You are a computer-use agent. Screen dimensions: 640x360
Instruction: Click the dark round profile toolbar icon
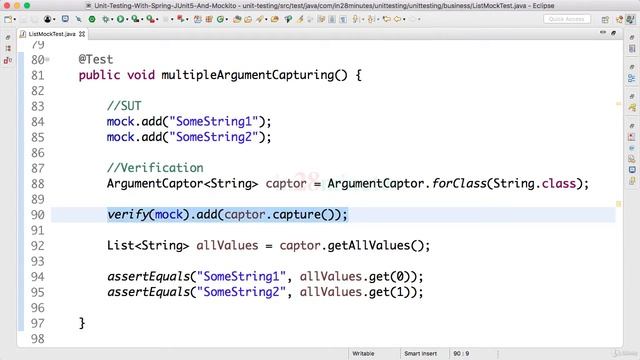pos(47,19)
